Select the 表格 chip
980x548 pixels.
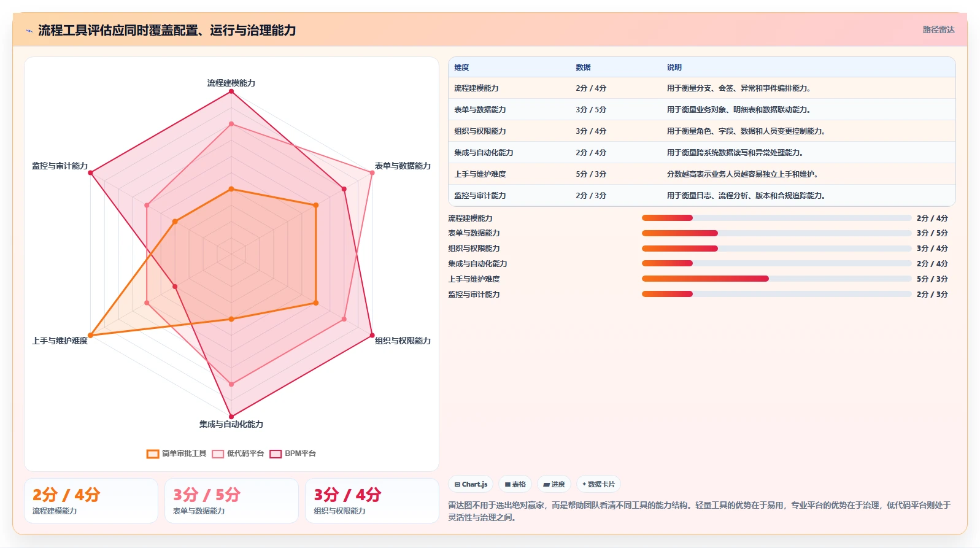coord(515,484)
